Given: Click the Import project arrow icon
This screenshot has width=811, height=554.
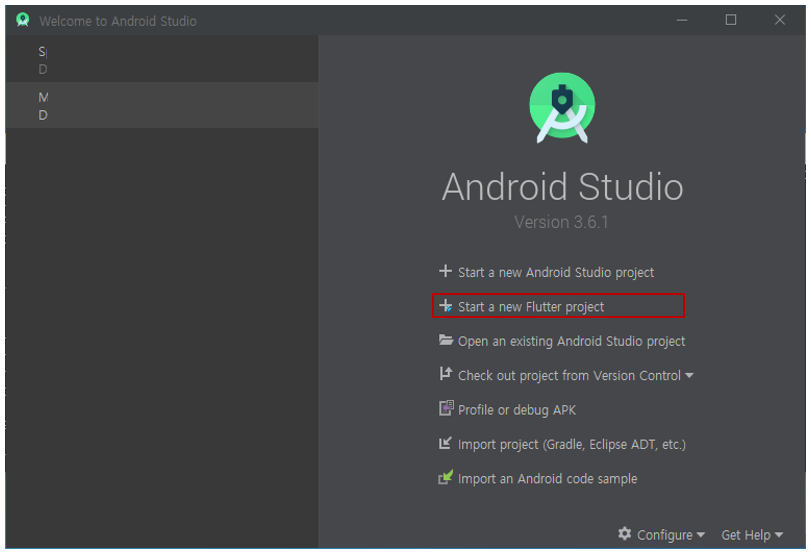Looking at the screenshot, I should pyautogui.click(x=445, y=443).
